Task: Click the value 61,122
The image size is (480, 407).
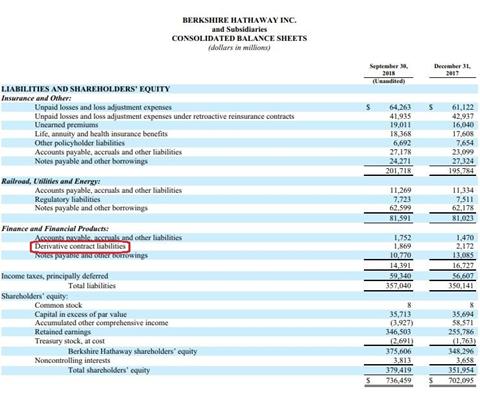Action: [x=463, y=107]
